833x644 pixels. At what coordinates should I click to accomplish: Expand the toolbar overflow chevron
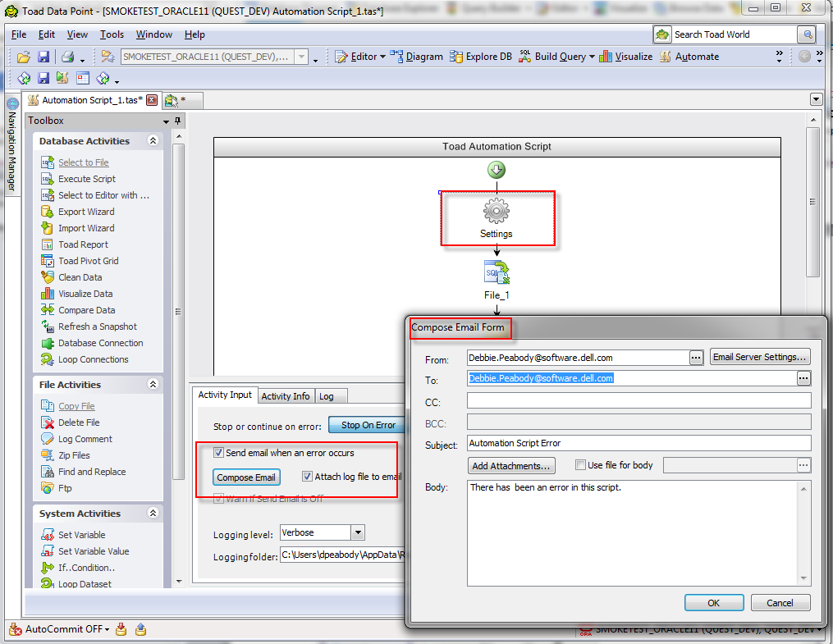click(780, 56)
